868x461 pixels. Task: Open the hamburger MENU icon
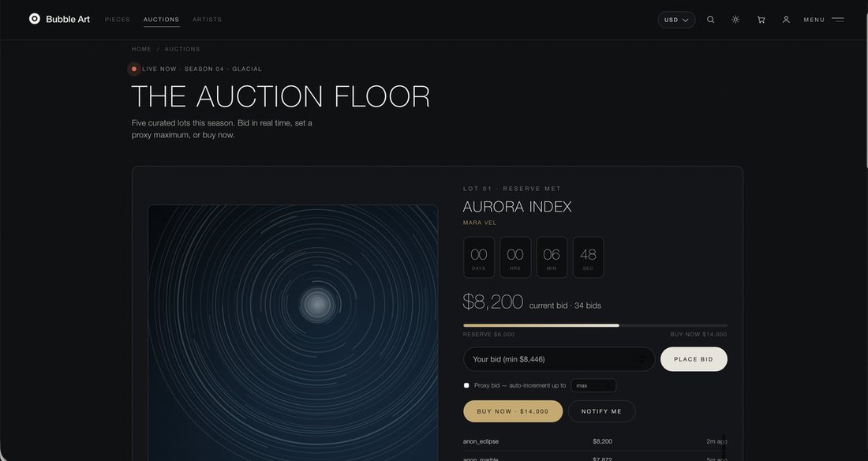click(837, 20)
